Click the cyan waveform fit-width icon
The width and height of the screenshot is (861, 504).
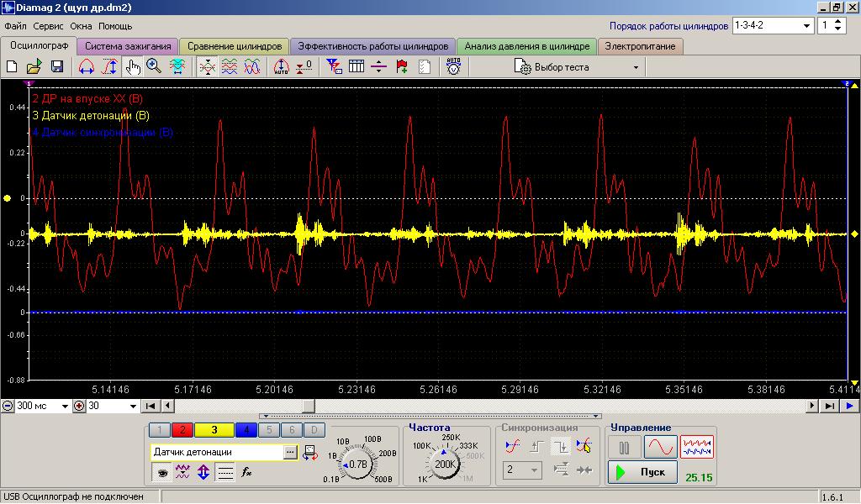(x=177, y=67)
